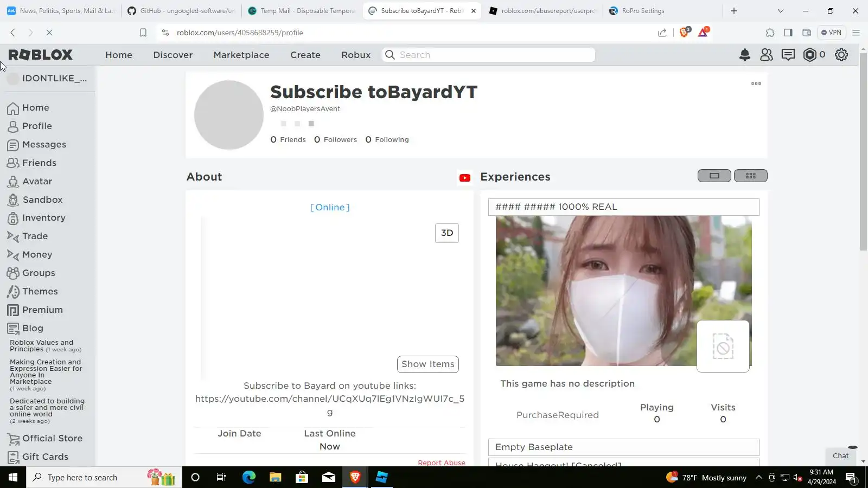Click the Report Abuse link
868x488 pixels.
(x=442, y=463)
